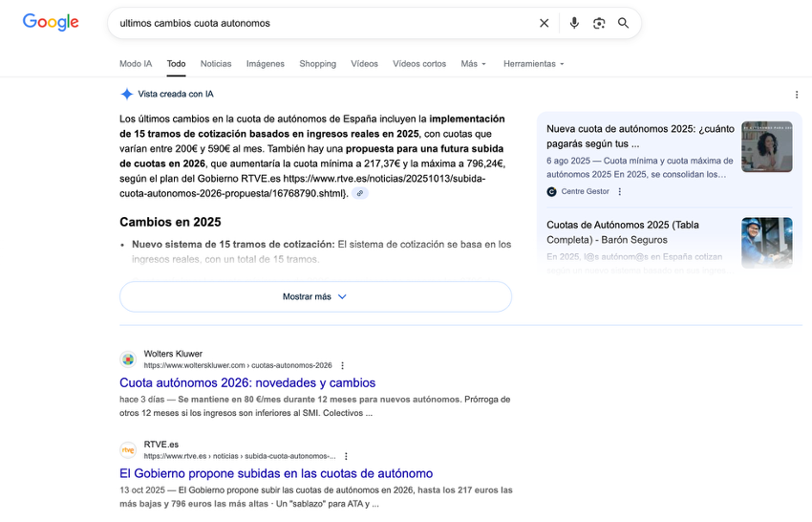The height and width of the screenshot is (522, 812).
Task: Open 'Cuota autónomos 2026: novedades y cambios' result
Action: 247,383
